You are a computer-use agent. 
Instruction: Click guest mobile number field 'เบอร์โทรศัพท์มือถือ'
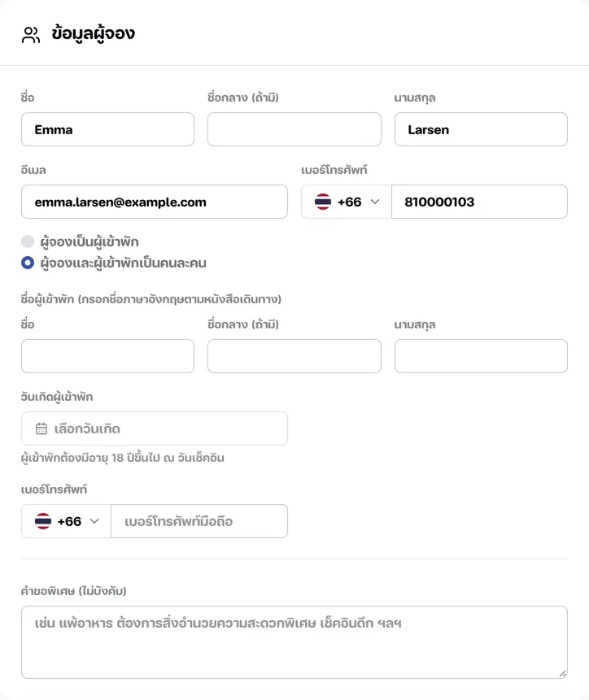tap(199, 521)
